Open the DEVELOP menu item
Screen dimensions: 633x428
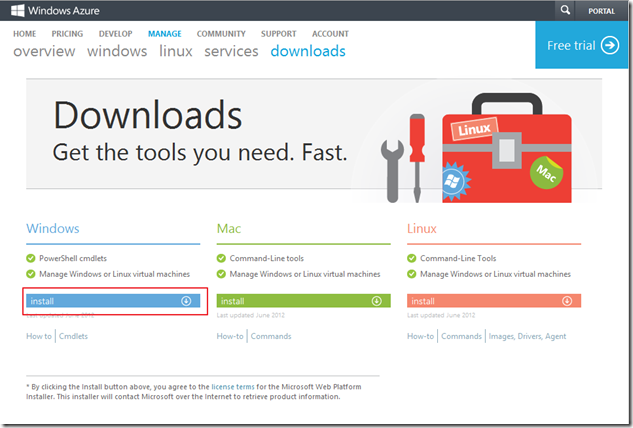(115, 34)
